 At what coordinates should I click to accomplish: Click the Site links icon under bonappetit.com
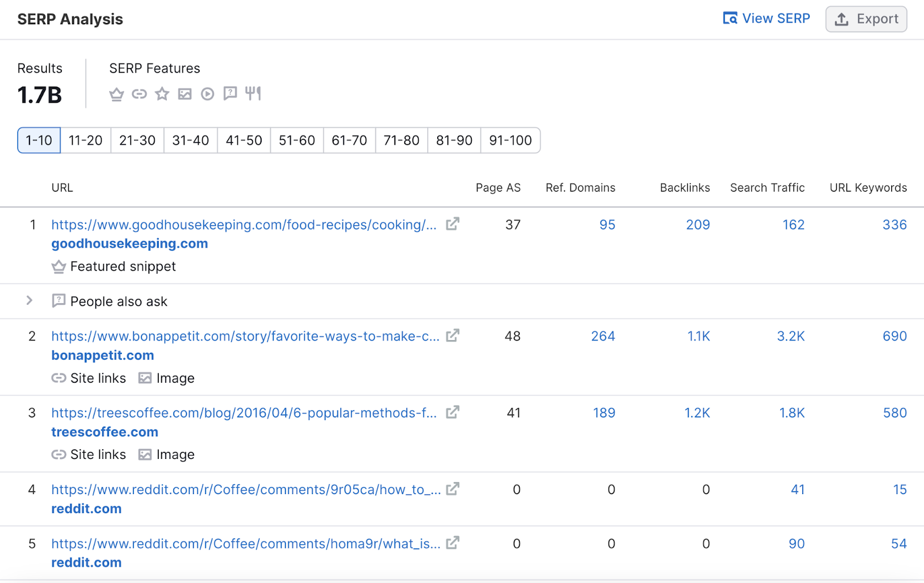[58, 378]
